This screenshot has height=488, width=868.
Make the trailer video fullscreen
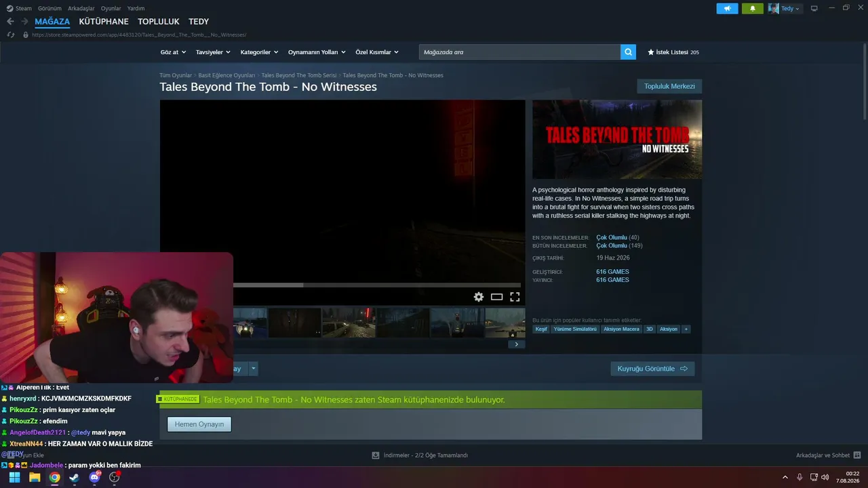coord(515,297)
